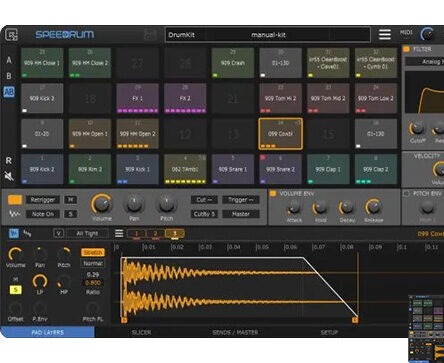
Task: Select empty pad 15
Action: pos(328,134)
